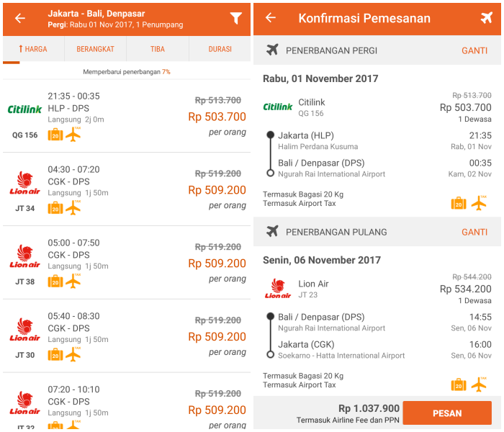Open the flight filter funnel icon

[236, 18]
